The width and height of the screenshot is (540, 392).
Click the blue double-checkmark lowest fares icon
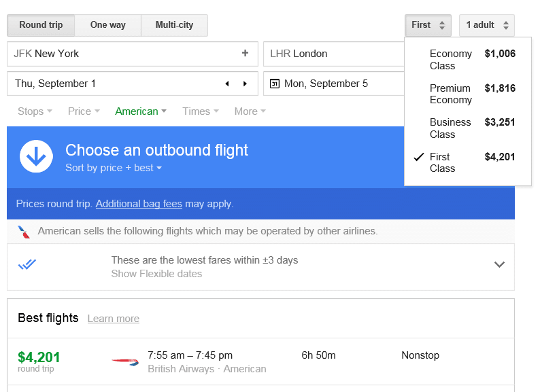27,264
